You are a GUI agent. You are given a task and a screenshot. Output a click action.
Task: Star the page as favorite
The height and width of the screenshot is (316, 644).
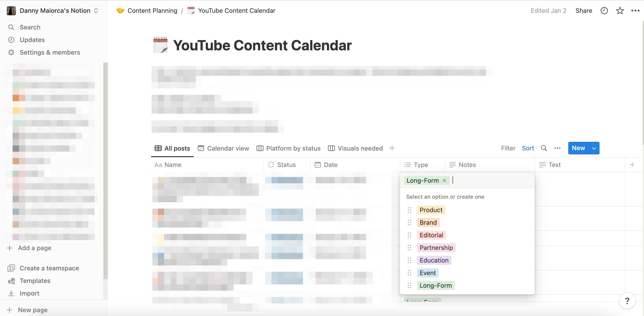(620, 11)
